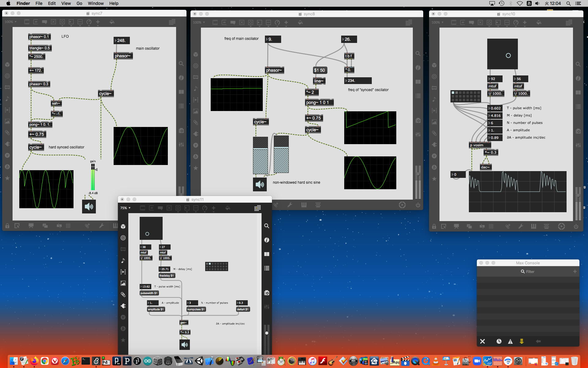Open the 100% zoom dropdown in sync8

coord(199,22)
